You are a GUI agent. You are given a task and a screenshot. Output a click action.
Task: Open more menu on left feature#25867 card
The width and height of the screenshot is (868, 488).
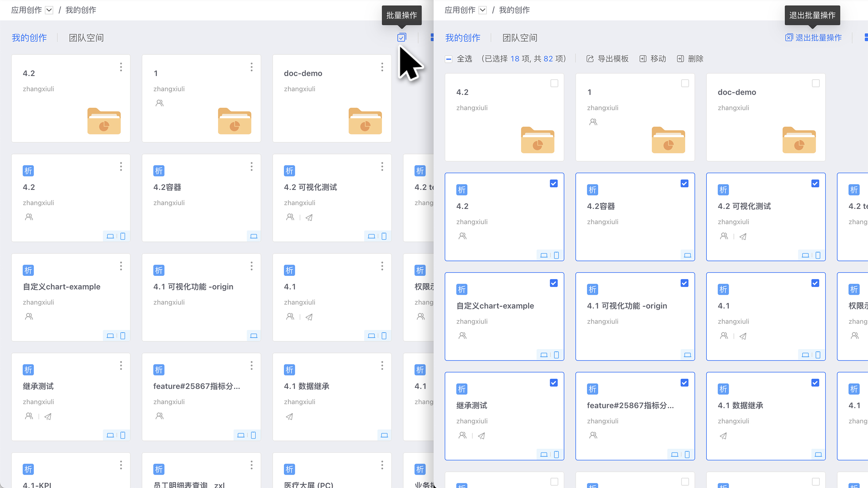point(252,366)
